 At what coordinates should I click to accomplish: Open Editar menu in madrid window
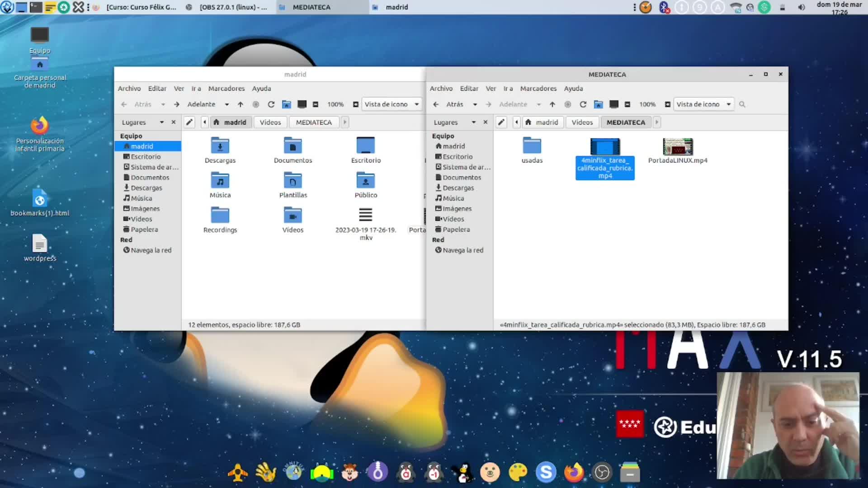click(x=157, y=89)
